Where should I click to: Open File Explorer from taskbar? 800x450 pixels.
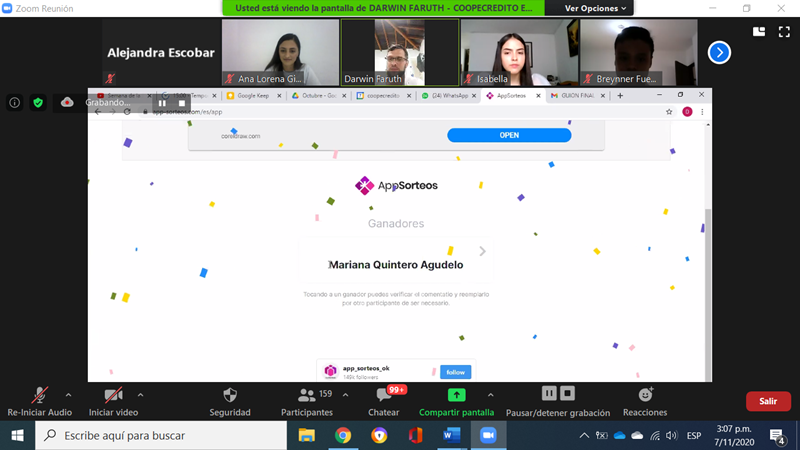coord(307,435)
